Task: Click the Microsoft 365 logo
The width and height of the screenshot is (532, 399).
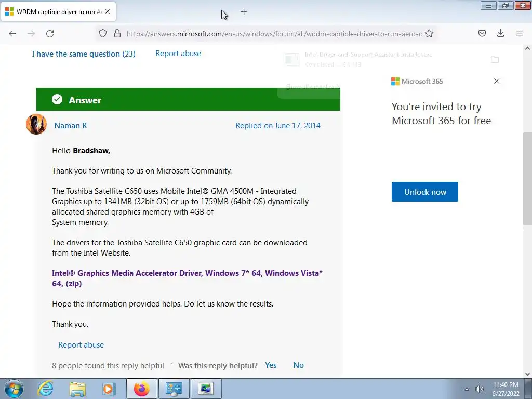Action: pos(417,82)
